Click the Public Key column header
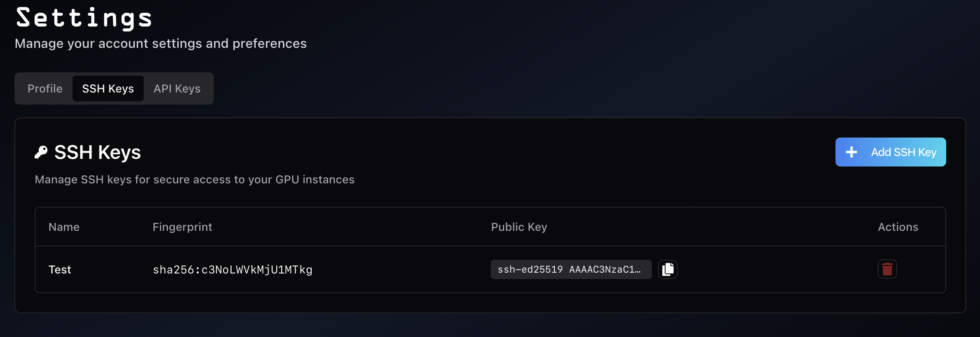 519,226
